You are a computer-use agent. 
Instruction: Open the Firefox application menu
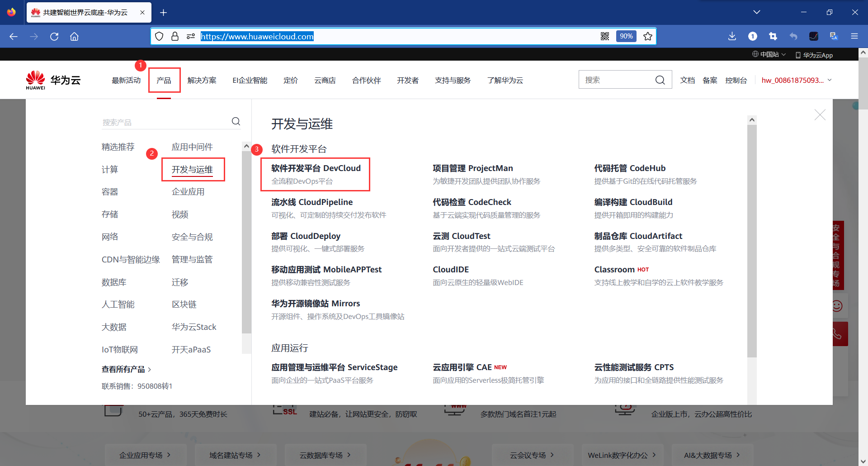click(x=854, y=36)
